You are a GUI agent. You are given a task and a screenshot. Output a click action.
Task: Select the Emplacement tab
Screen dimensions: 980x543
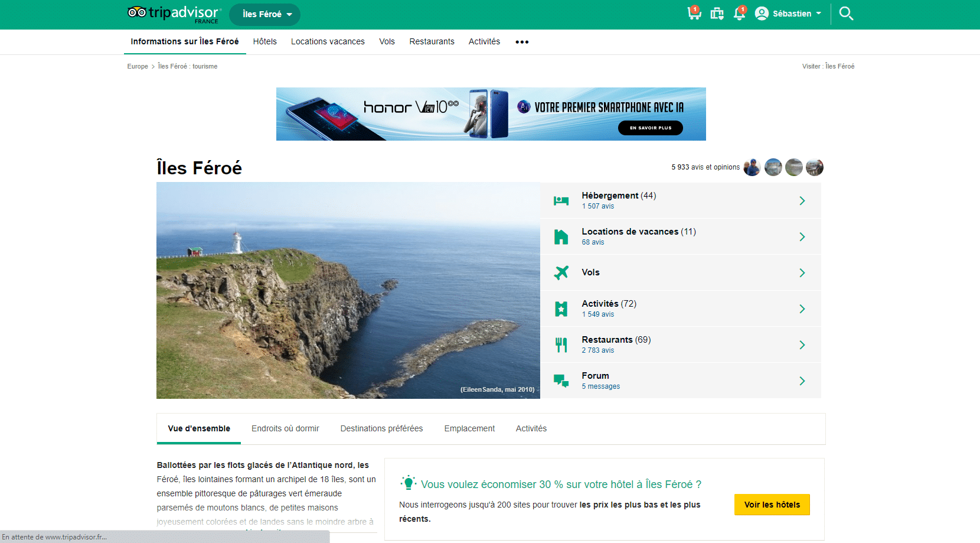tap(469, 428)
